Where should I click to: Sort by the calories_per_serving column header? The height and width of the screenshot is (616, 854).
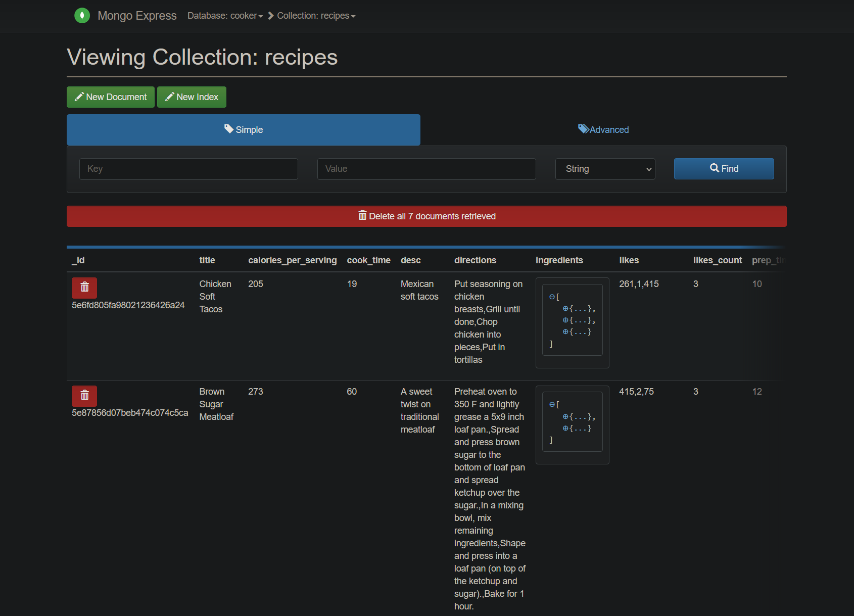292,260
